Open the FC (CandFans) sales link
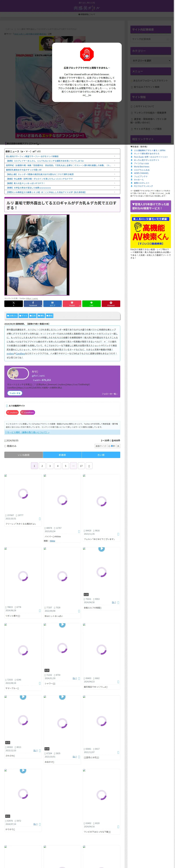The image size is (175, 868). pos(28,412)
